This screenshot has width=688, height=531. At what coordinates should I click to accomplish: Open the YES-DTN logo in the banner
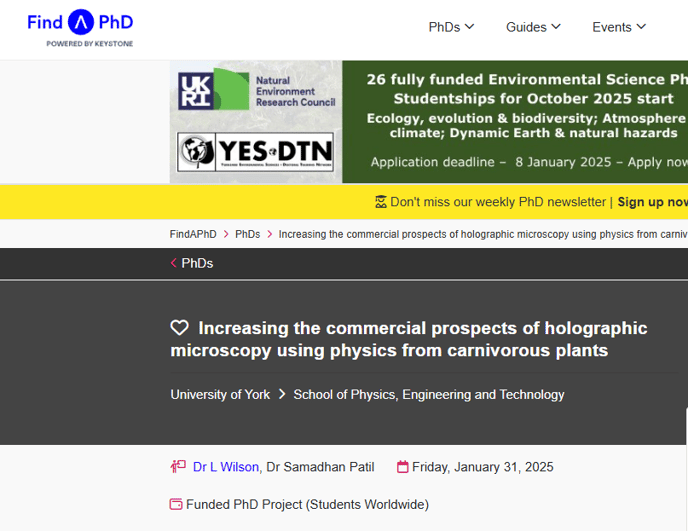(255, 152)
